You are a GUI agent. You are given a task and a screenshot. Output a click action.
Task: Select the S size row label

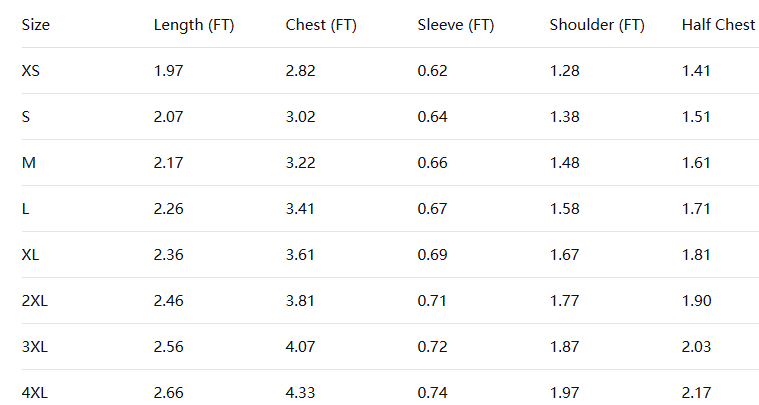click(26, 116)
